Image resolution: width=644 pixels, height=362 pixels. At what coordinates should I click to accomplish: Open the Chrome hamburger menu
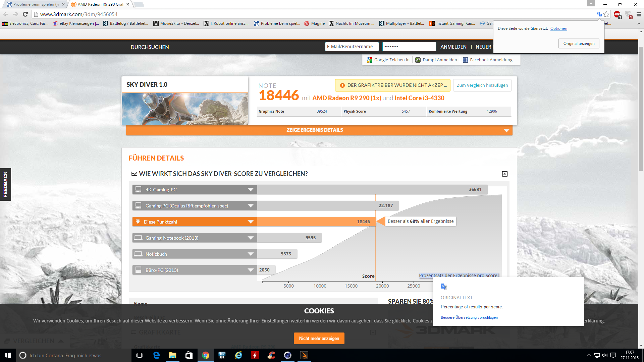[639, 14]
